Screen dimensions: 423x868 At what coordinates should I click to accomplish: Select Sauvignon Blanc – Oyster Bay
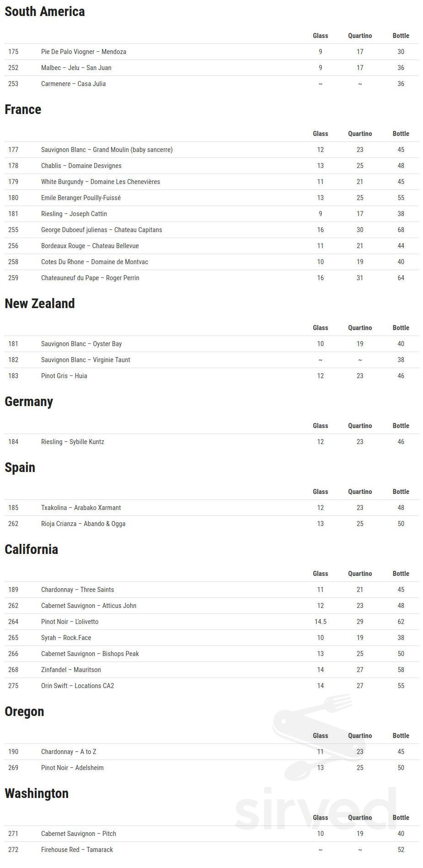tap(81, 344)
